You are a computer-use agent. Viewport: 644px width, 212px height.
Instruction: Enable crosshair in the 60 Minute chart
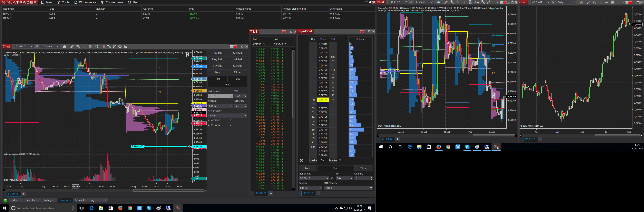[464, 2]
